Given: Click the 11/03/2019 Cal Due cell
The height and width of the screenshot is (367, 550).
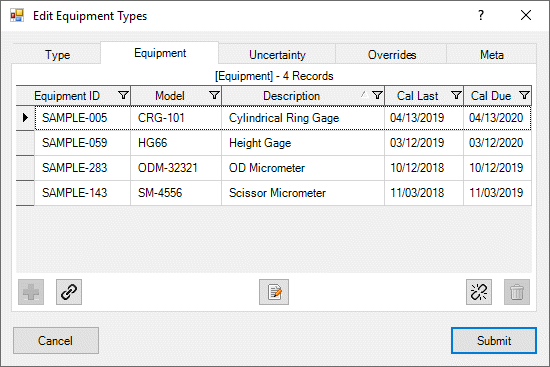Looking at the screenshot, I should 497,193.
